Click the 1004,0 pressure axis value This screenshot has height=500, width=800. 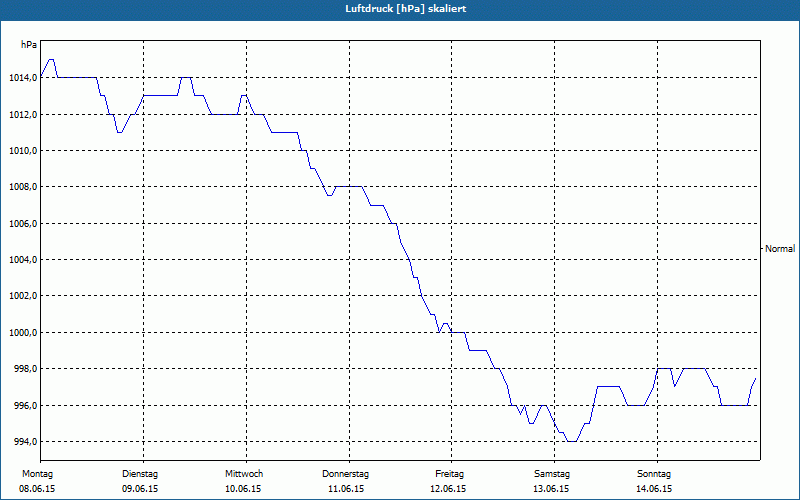tap(21, 260)
